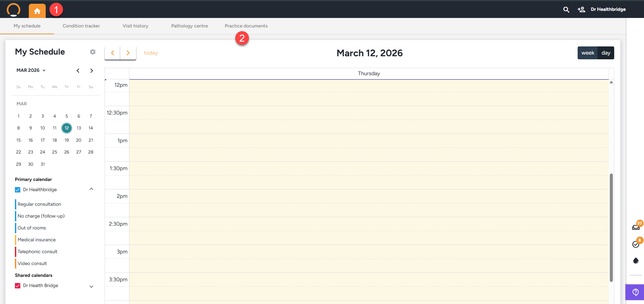Image resolution: width=644 pixels, height=304 pixels.
Task: Uncheck Dr Healthbridge primary calendar
Action: click(18, 190)
